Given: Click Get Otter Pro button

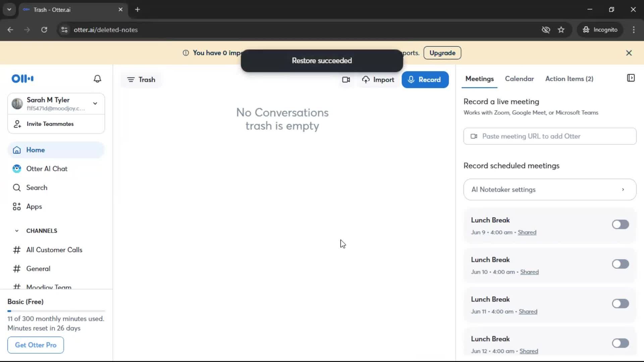Looking at the screenshot, I should pos(36,345).
